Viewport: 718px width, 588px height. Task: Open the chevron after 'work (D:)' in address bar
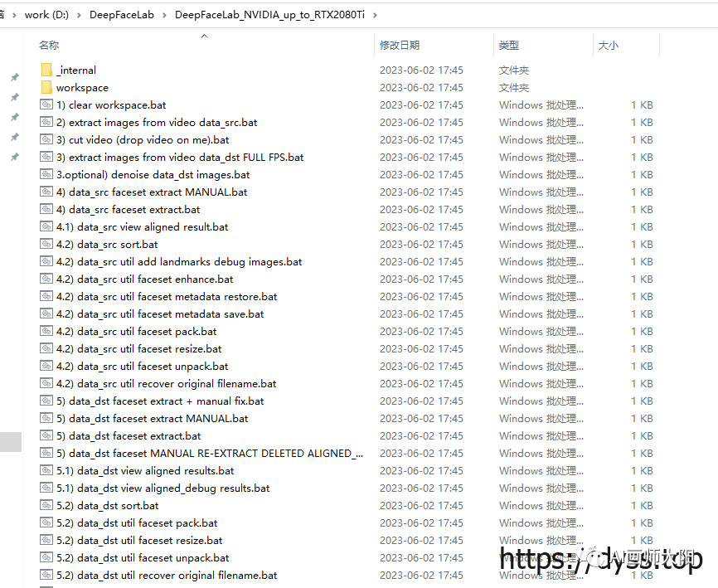[x=80, y=15]
